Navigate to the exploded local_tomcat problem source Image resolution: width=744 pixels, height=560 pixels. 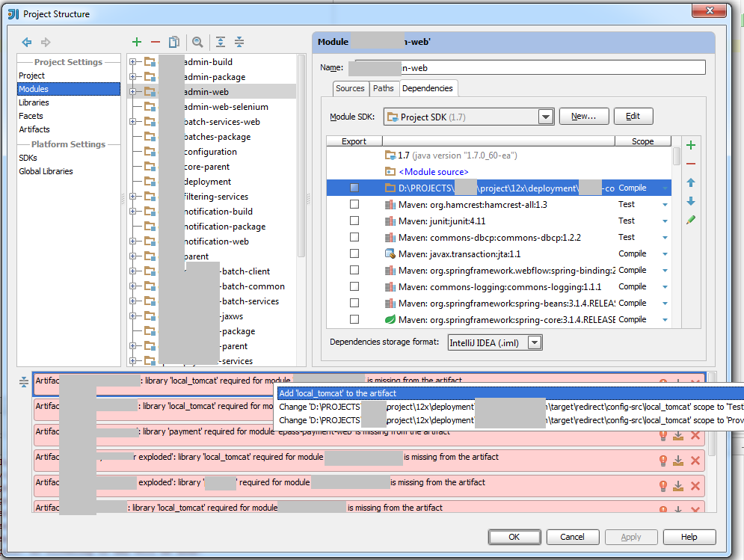point(678,461)
